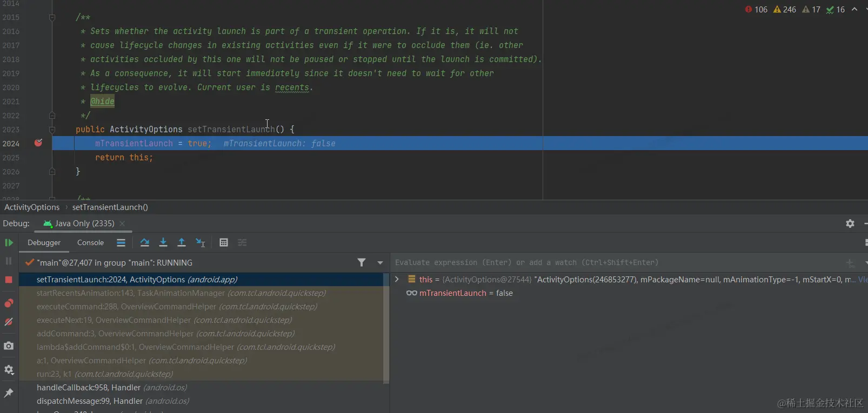Stop the debug session red square
Image resolution: width=868 pixels, height=413 pixels.
tap(9, 280)
